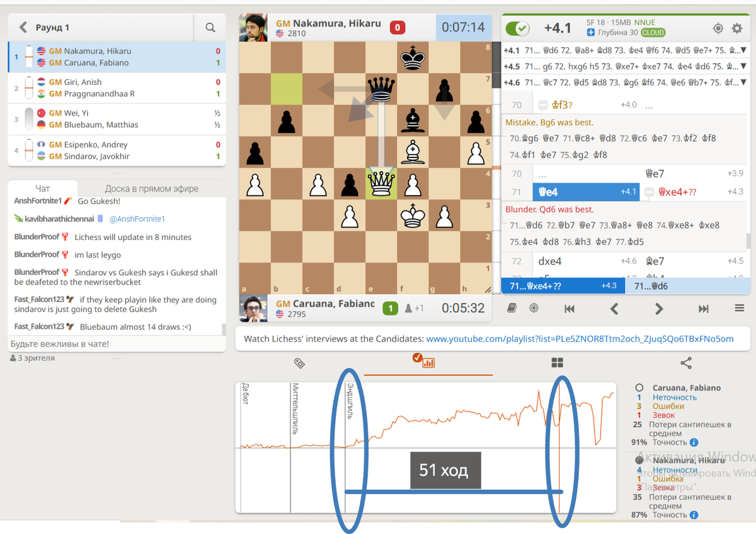Screen dimensions: 756x534
Task: Switch to Доска в прямом эфире tab
Action: [151, 188]
